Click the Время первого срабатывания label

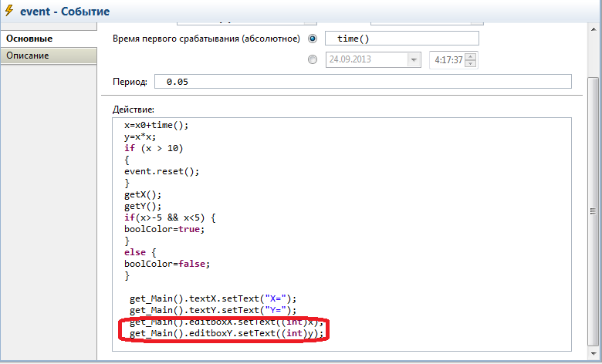(206, 39)
